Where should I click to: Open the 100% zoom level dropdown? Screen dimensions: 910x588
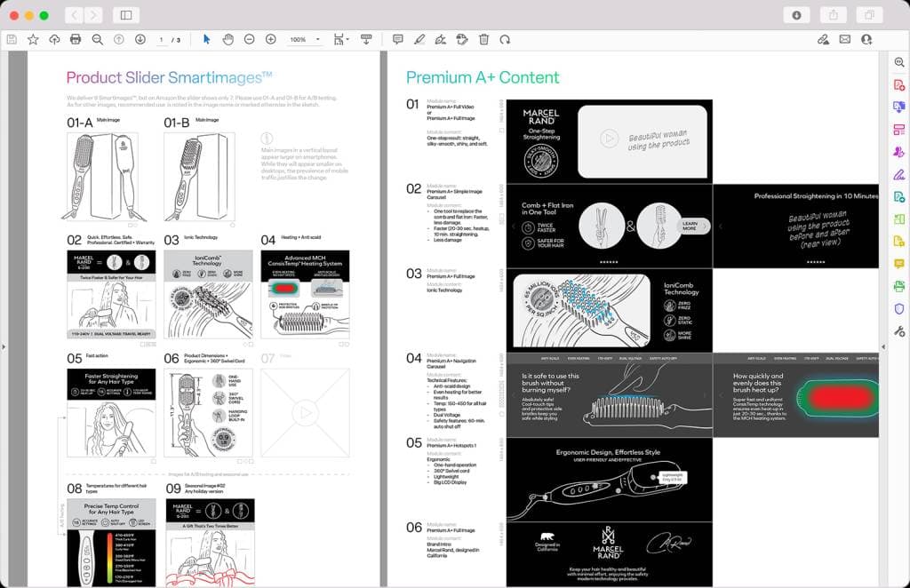[x=305, y=39]
